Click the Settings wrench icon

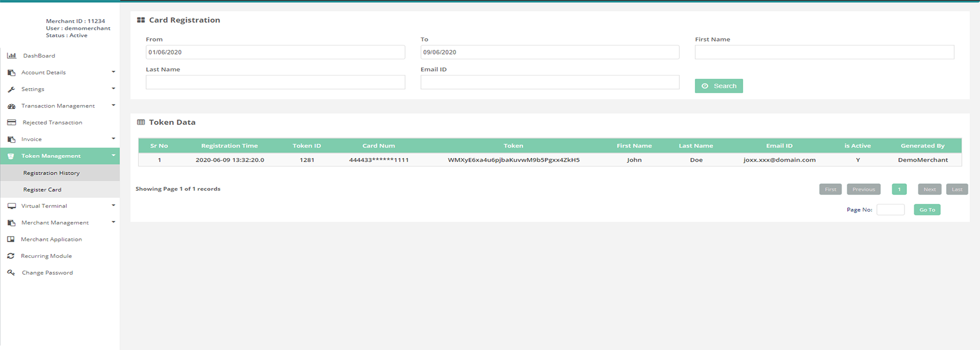click(x=11, y=90)
